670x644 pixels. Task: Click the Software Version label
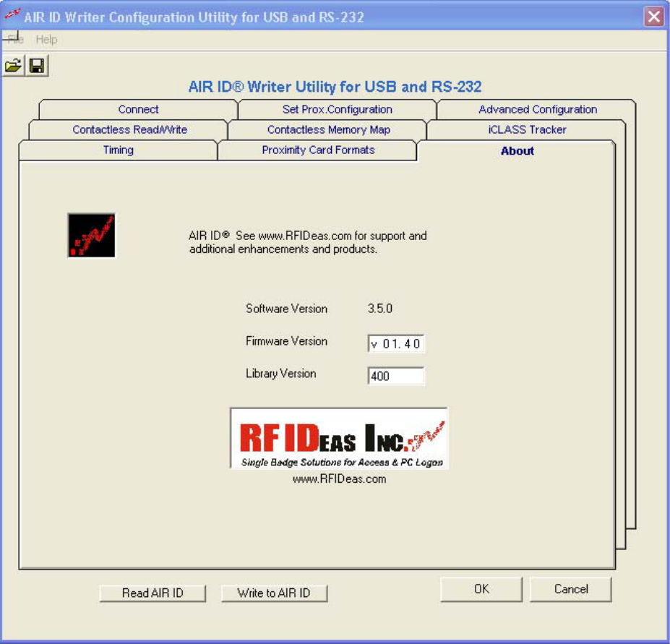[286, 309]
